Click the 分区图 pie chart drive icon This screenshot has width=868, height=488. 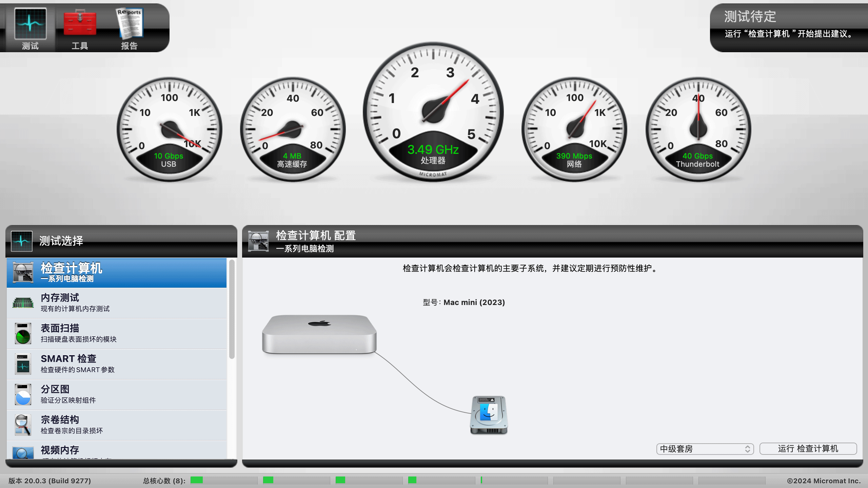pos(23,394)
